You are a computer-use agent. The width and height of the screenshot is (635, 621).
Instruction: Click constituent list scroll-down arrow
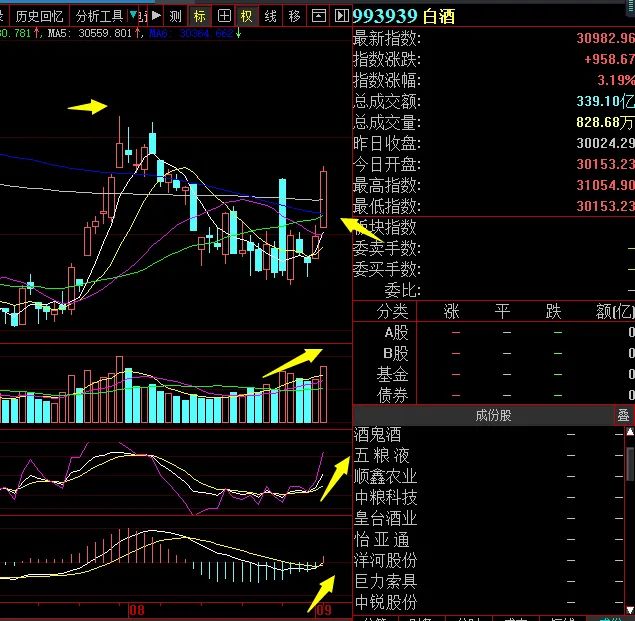tap(630, 610)
